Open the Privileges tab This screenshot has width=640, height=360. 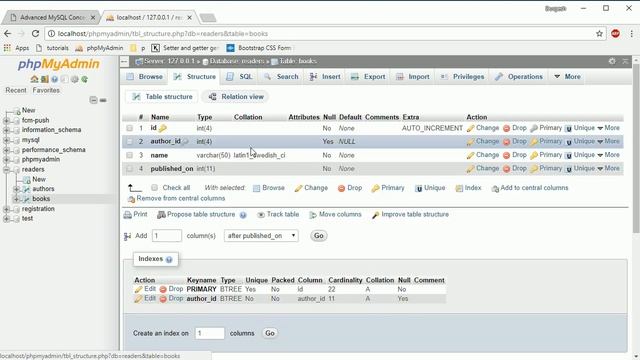tap(462, 77)
